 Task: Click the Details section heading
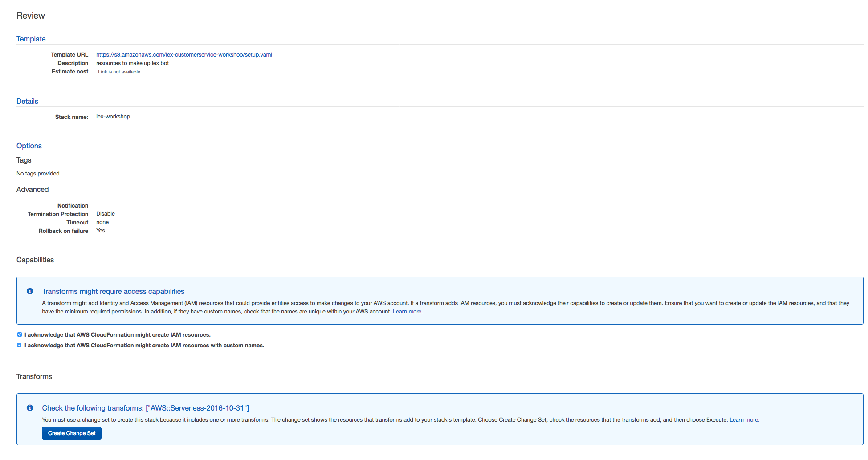27,101
